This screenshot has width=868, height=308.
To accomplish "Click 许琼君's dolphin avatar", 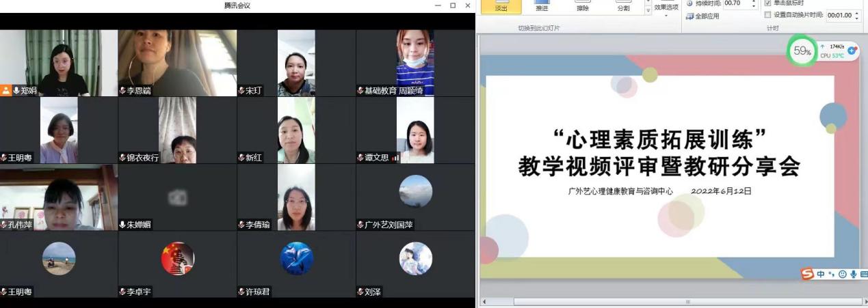I will click(297, 259).
